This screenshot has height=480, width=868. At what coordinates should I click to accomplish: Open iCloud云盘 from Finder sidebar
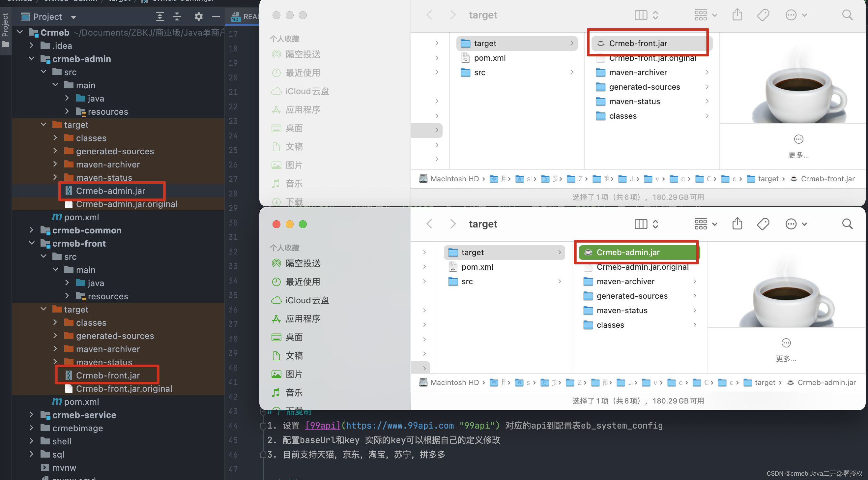pos(307,91)
